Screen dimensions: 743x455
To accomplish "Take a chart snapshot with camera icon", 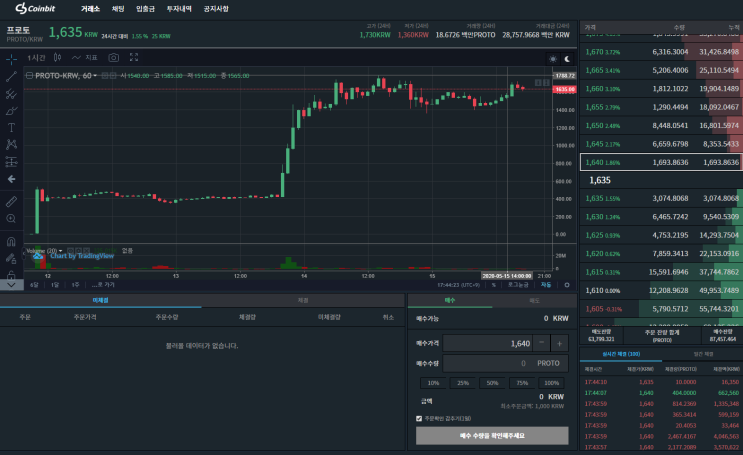I will (113, 57).
